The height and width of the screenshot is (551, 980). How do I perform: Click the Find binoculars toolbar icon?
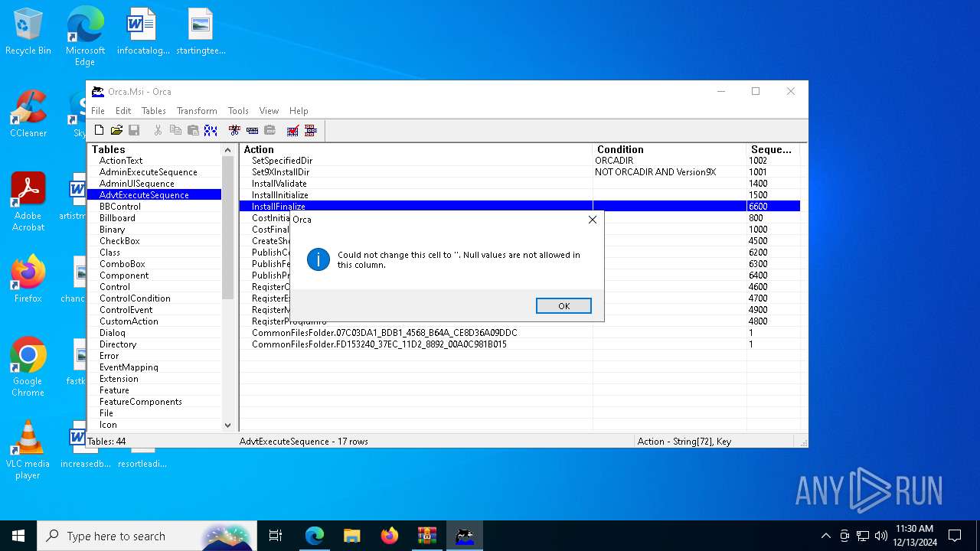211,131
